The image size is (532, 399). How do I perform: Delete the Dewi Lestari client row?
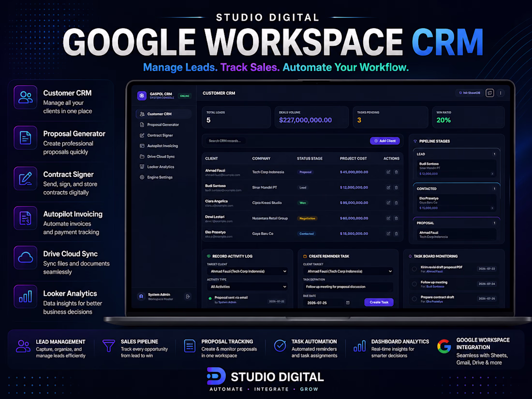(396, 218)
